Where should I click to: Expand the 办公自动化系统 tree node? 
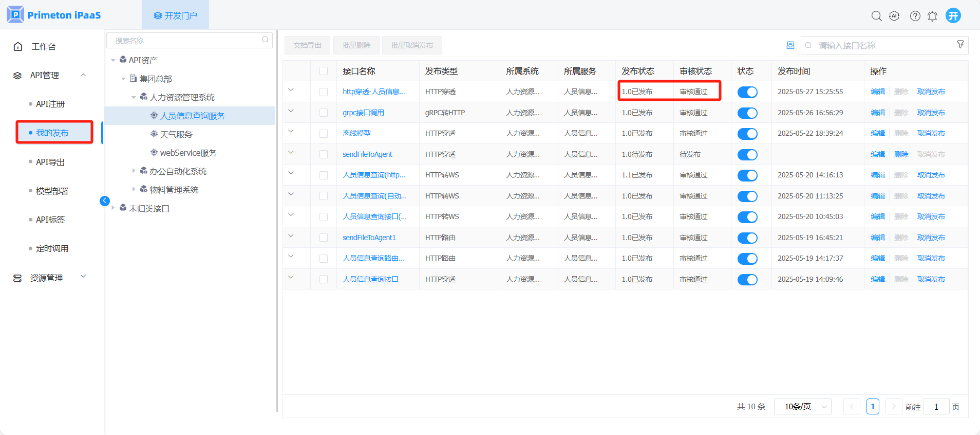(x=134, y=171)
